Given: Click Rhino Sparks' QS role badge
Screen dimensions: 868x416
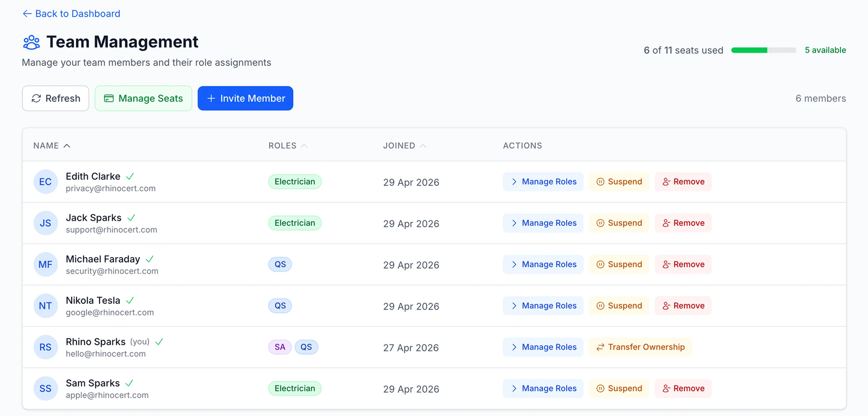Looking at the screenshot, I should [306, 347].
